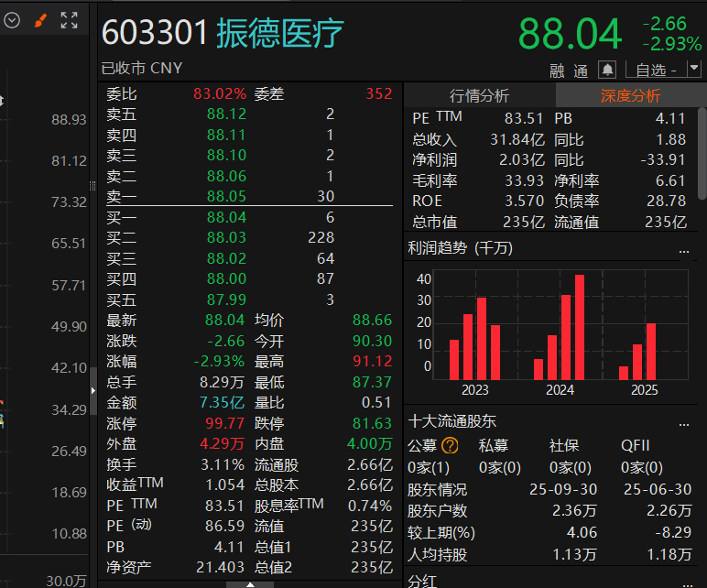
Task: Open 十大流通股东 more options ellipsis
Action: coord(684,424)
